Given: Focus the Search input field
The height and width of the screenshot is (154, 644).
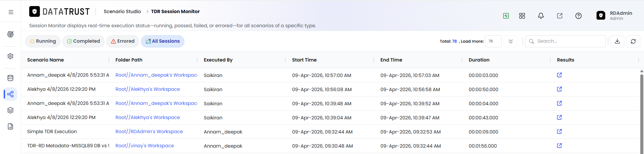Looking at the screenshot, I should (x=565, y=41).
